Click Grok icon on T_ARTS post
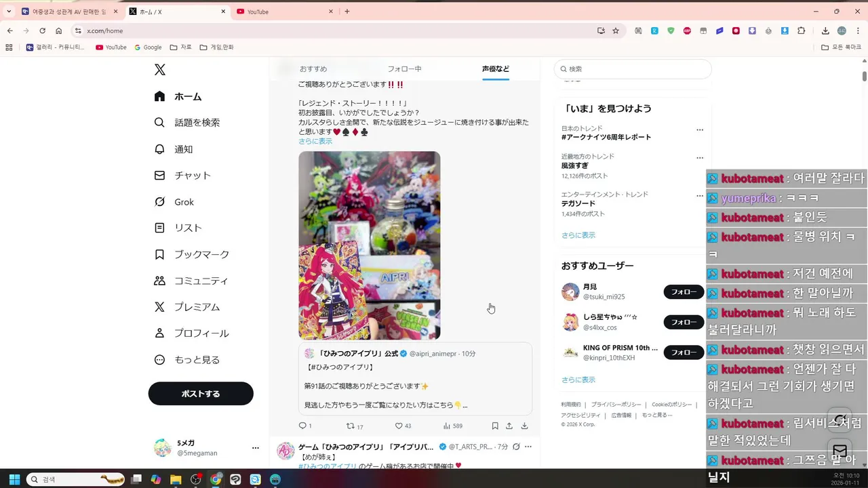 tap(516, 447)
